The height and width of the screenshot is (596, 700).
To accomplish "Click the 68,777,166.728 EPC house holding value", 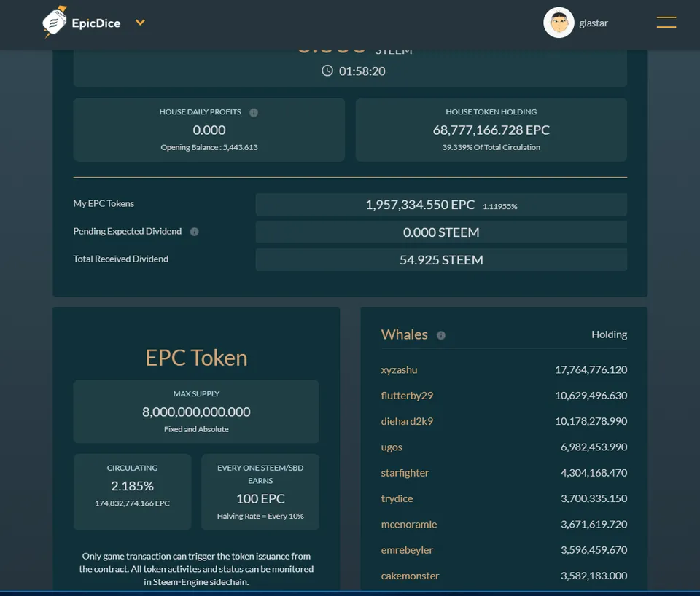I will [491, 130].
